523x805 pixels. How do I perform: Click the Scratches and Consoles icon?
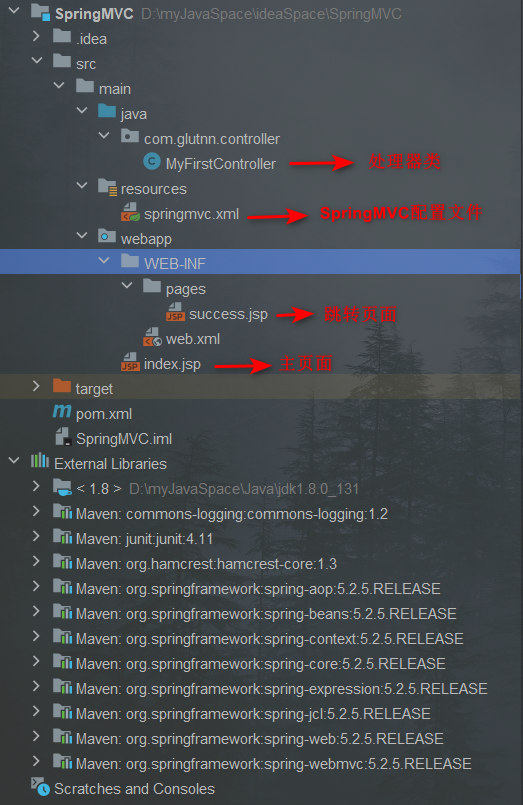point(40,787)
